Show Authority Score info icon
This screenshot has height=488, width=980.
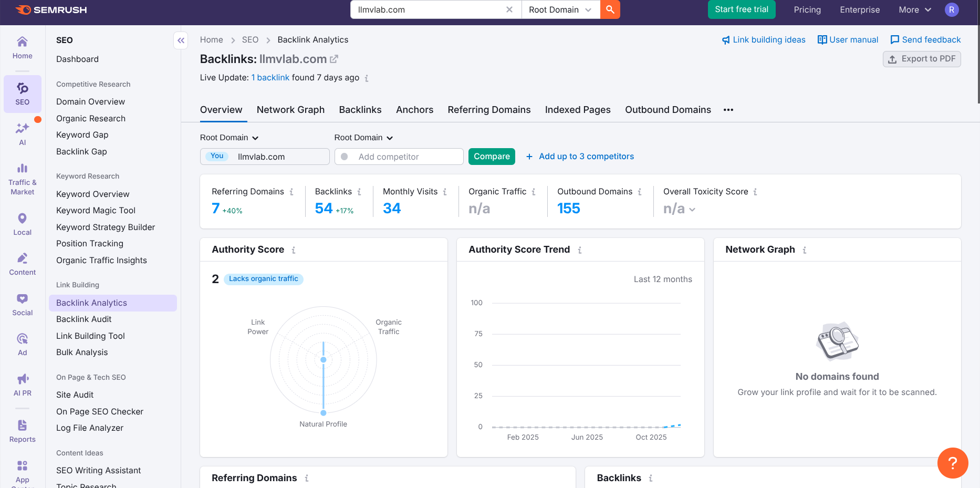point(294,250)
